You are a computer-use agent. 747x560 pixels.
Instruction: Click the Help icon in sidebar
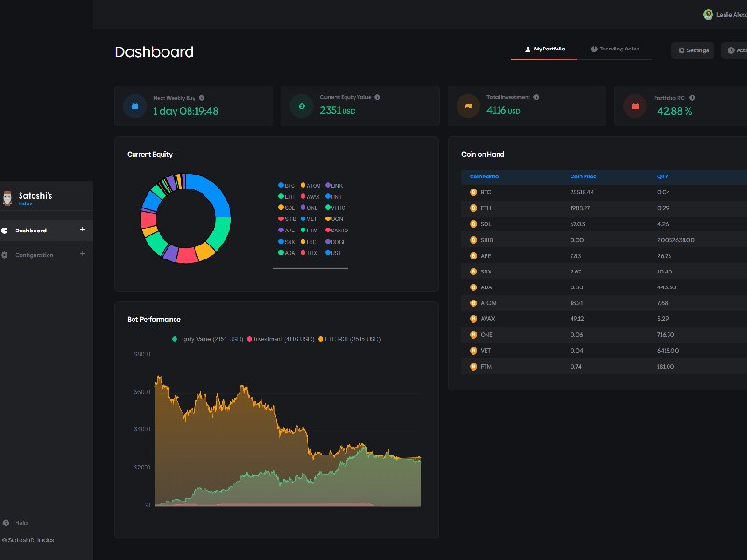(6, 523)
